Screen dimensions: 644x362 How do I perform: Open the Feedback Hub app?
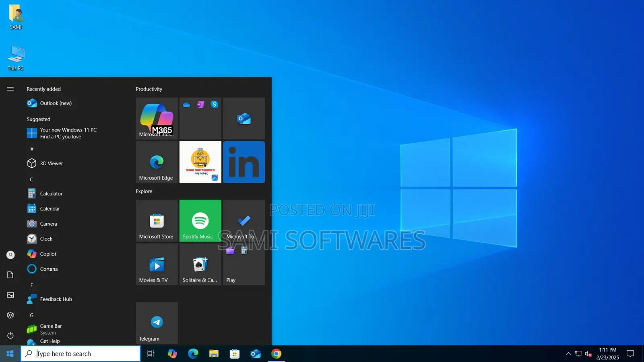point(56,299)
